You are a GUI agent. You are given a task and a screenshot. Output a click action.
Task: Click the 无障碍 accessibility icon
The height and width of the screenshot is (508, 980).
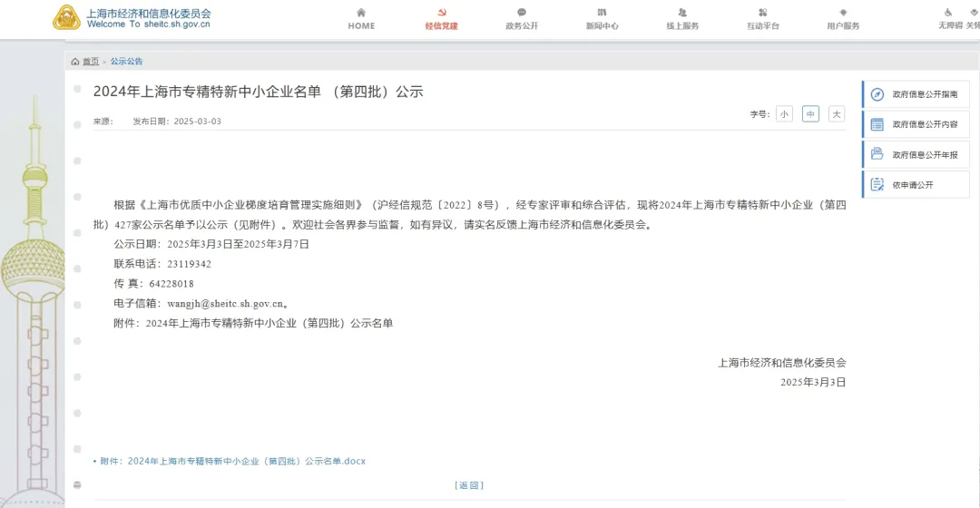[949, 13]
